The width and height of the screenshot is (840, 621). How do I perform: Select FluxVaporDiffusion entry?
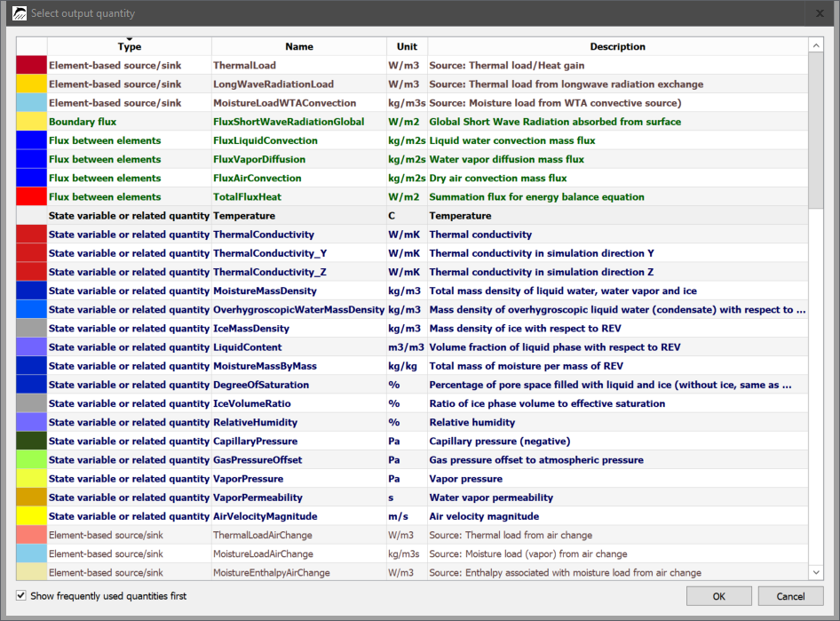click(x=299, y=159)
